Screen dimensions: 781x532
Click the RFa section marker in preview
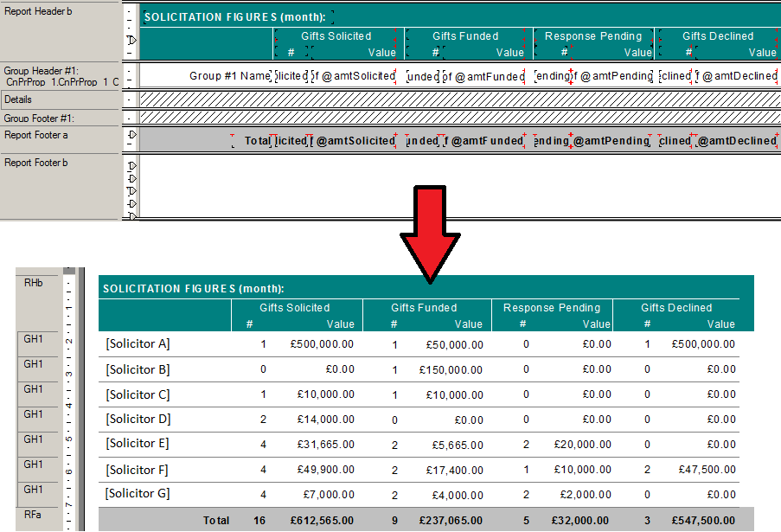click(33, 514)
